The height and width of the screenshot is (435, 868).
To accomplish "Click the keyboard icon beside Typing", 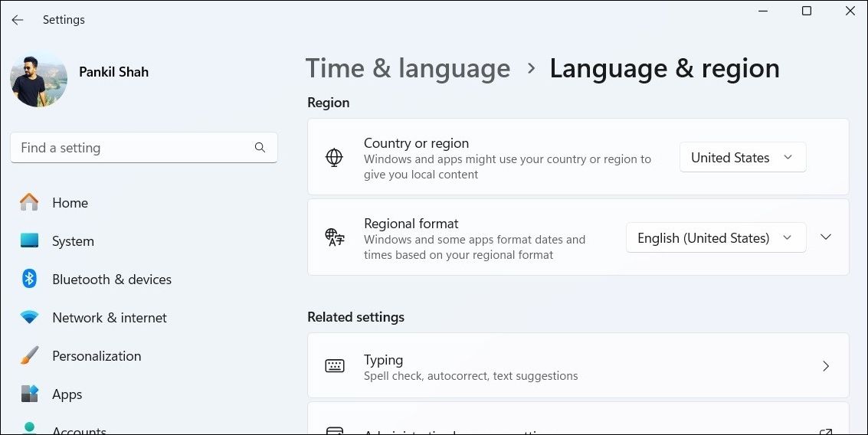I will click(334, 366).
